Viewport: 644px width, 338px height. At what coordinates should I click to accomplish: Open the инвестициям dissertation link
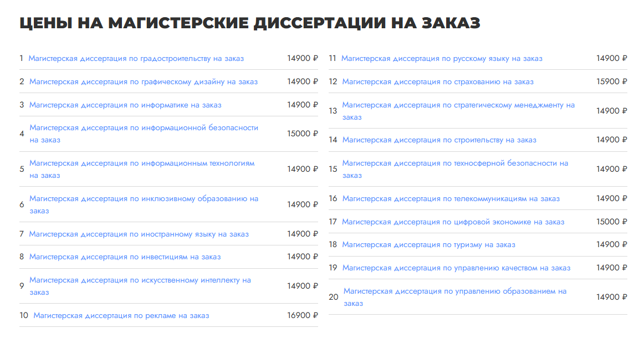click(125, 257)
